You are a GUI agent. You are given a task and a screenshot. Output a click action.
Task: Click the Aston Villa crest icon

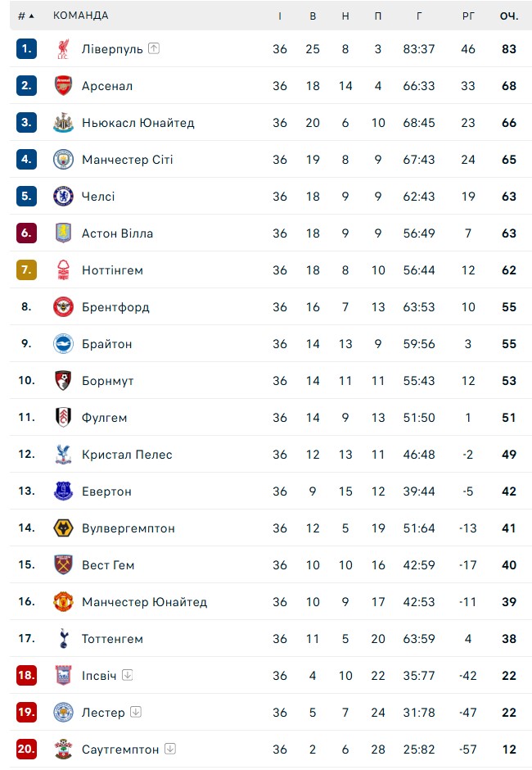click(x=63, y=233)
